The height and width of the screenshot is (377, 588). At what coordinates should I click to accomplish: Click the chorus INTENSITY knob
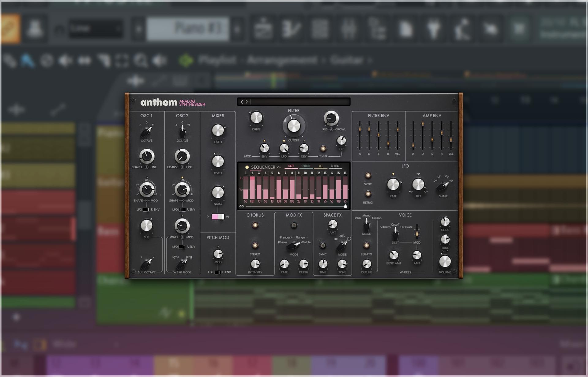(255, 264)
